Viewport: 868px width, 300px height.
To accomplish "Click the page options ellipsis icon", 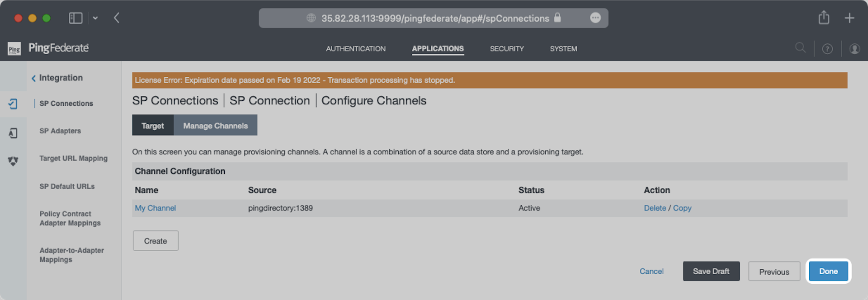I will pos(595,18).
